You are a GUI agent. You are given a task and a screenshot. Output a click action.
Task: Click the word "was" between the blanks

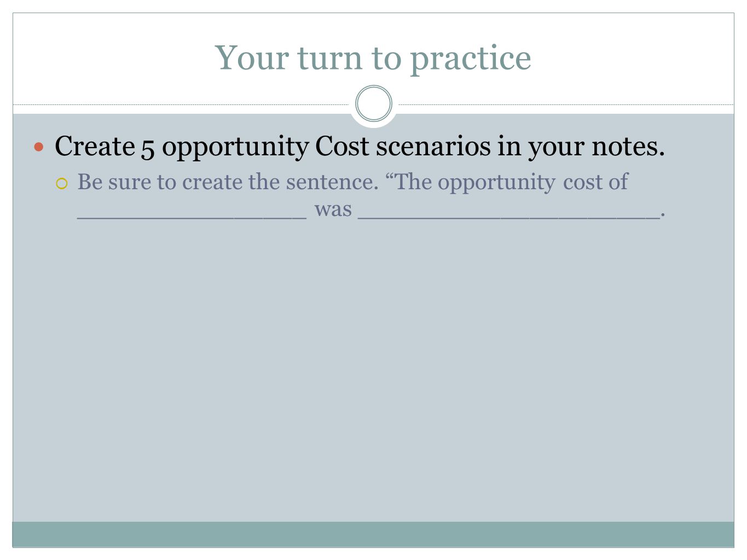pos(333,209)
